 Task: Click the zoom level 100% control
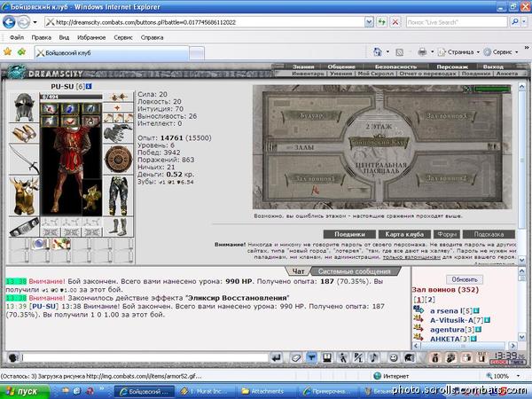pos(503,376)
